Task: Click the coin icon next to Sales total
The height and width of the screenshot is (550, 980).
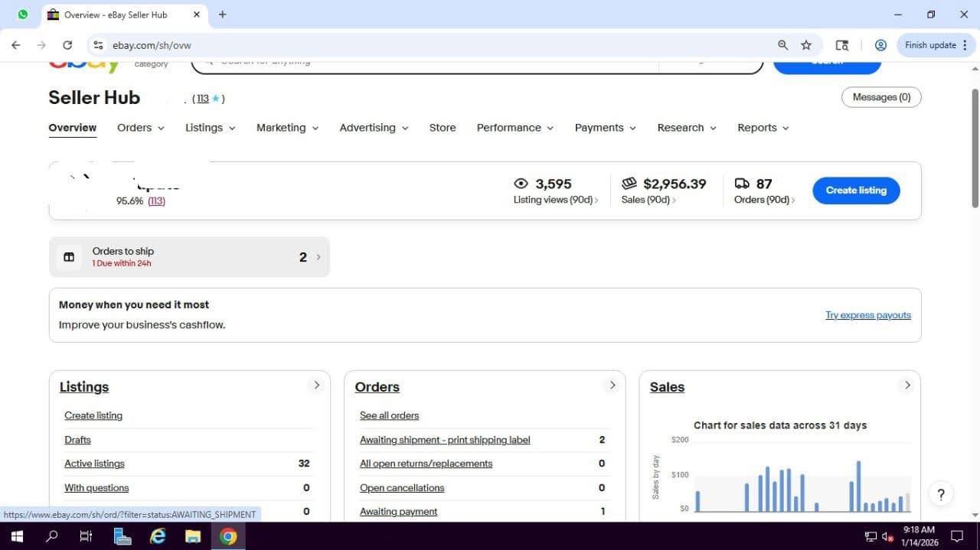Action: click(629, 183)
